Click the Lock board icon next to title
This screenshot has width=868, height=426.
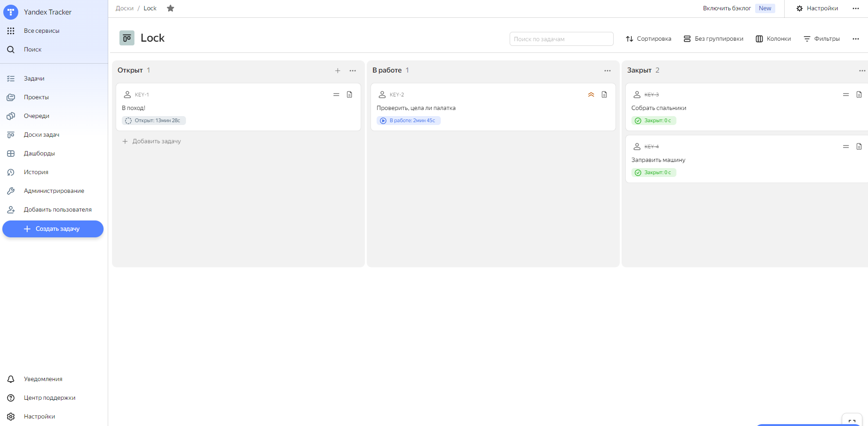click(127, 38)
